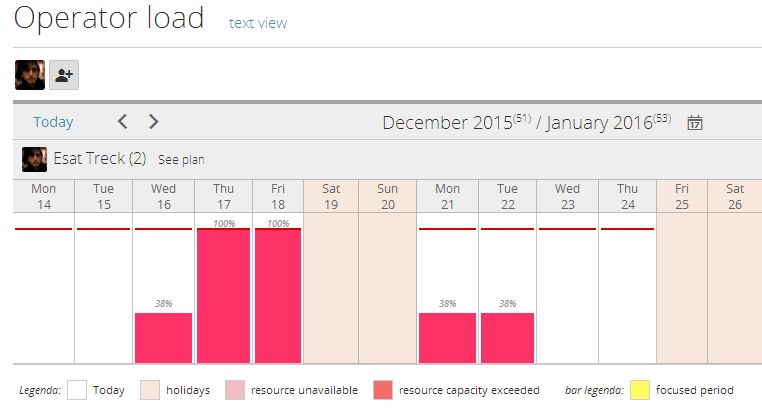The width and height of the screenshot is (762, 414).
Task: Click the resource capacity exceeded swatch
Action: (x=382, y=390)
